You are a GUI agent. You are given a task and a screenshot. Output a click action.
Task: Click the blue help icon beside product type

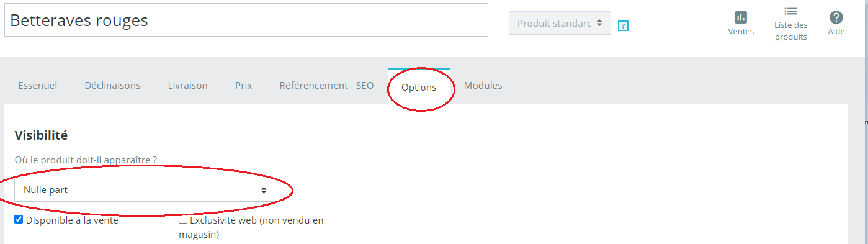(x=624, y=25)
